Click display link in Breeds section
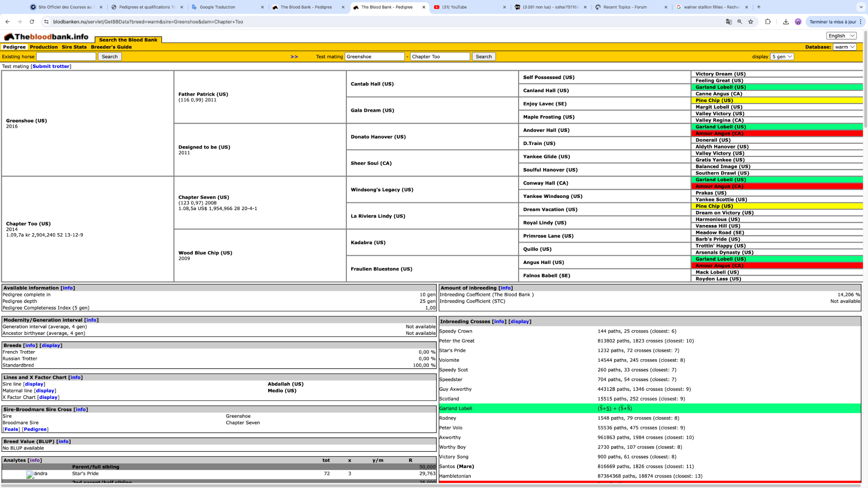Viewport: 868px width, 488px height. point(51,345)
